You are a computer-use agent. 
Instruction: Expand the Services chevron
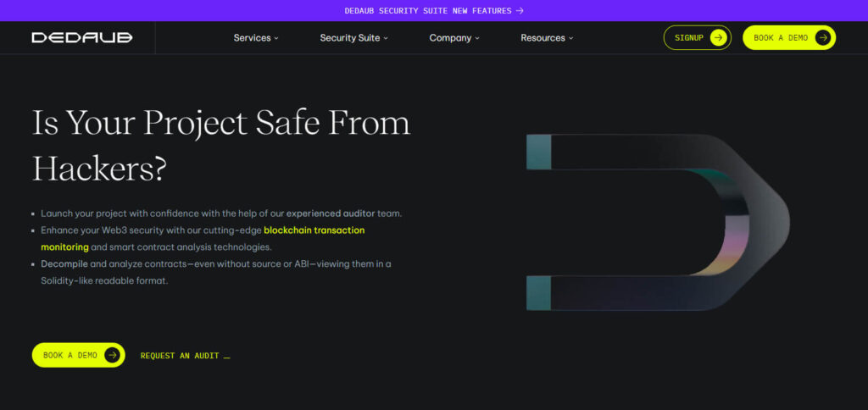(x=276, y=38)
